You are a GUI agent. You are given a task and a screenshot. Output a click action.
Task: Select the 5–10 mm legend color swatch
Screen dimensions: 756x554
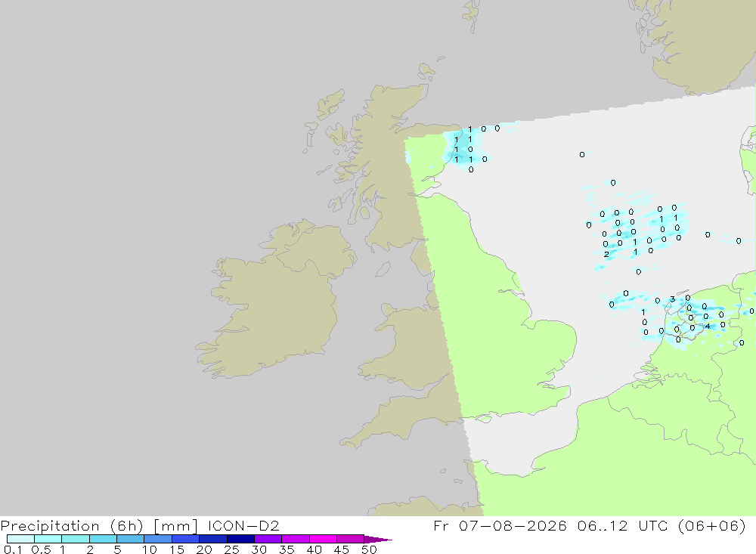130,539
